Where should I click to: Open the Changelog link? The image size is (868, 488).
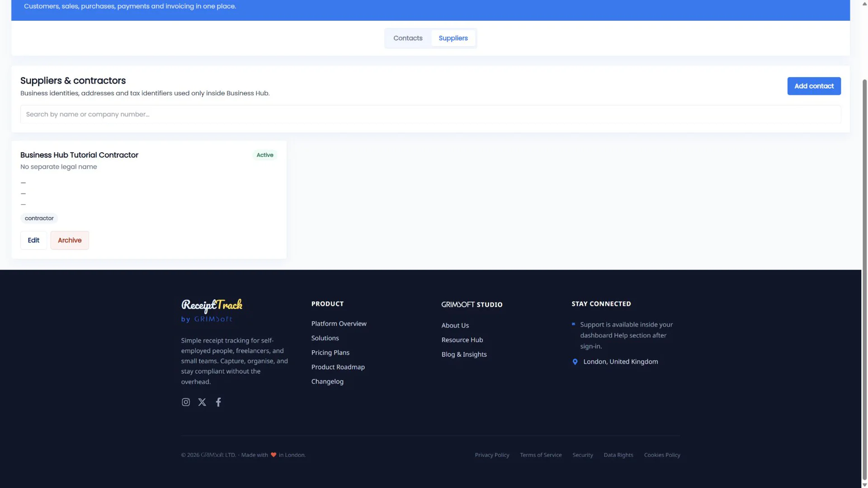point(327,381)
